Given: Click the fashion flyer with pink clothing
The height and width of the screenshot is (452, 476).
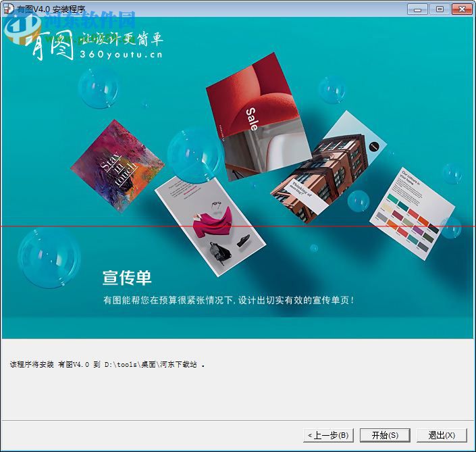Looking at the screenshot, I should 210,227.
